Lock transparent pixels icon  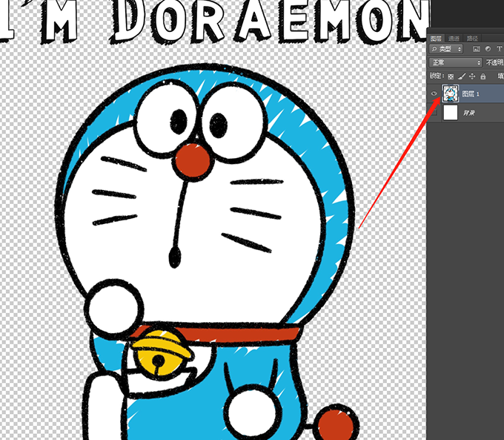[451, 76]
